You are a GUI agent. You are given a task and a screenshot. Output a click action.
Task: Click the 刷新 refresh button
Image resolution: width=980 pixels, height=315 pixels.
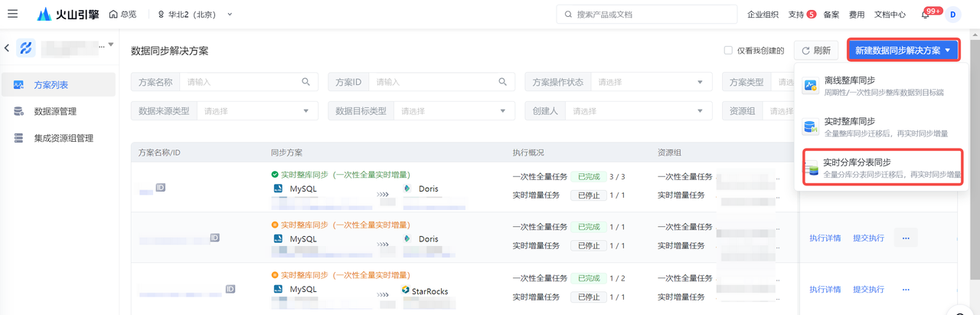click(815, 51)
